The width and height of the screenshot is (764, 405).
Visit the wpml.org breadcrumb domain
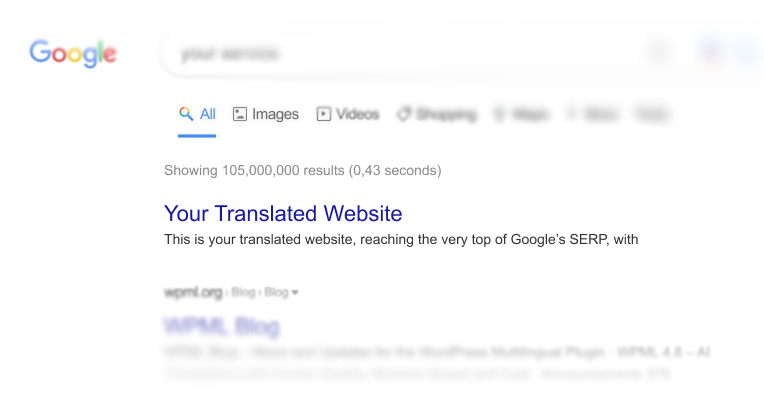coord(193,292)
